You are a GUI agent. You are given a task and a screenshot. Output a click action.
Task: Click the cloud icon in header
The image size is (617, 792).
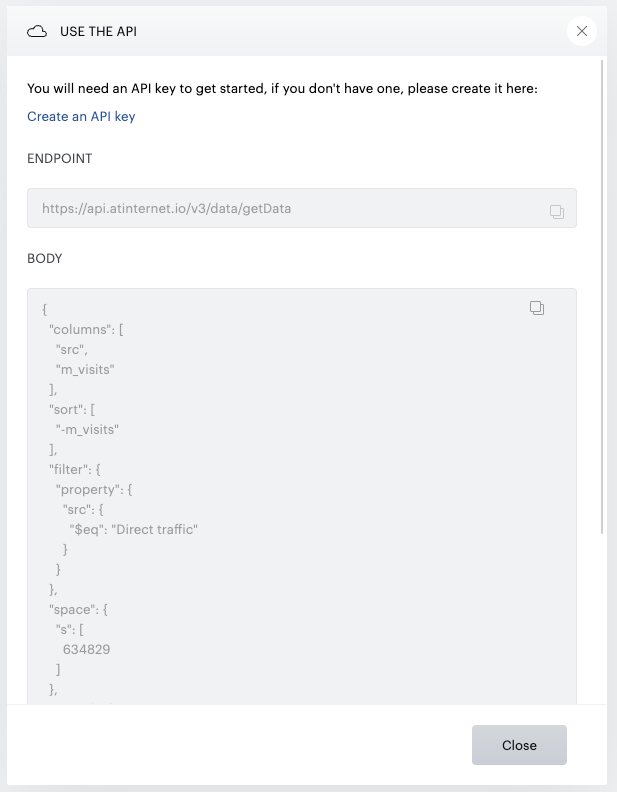pyautogui.click(x=37, y=32)
